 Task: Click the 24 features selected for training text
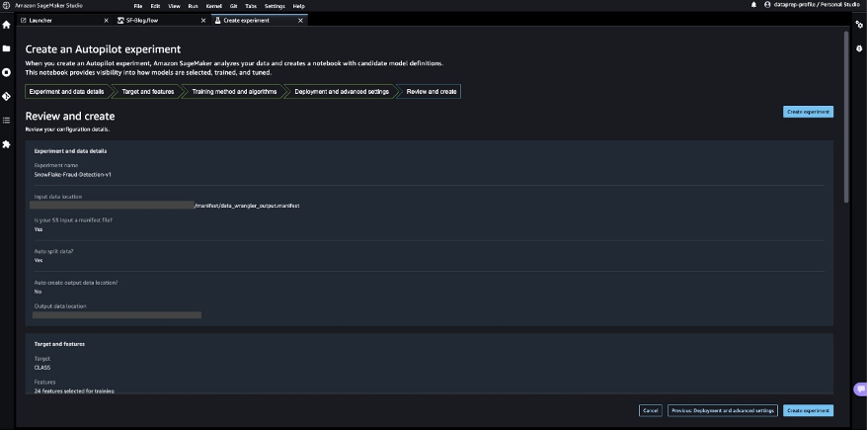(74, 391)
